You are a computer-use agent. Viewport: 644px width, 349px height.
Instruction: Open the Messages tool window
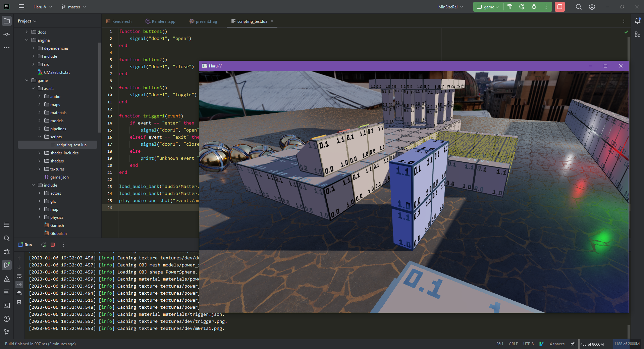(x=7, y=292)
